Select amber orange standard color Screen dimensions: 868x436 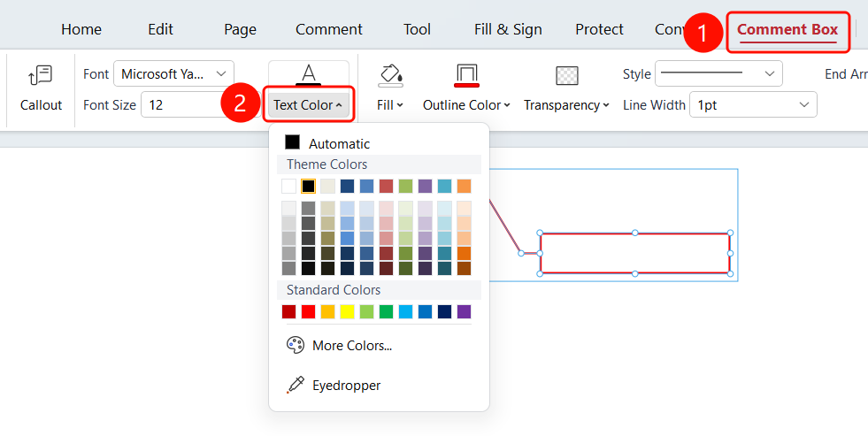click(x=327, y=311)
